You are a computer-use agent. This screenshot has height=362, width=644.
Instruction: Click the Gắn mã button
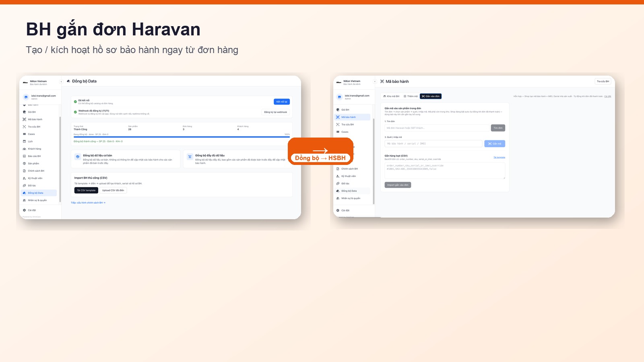click(x=495, y=144)
